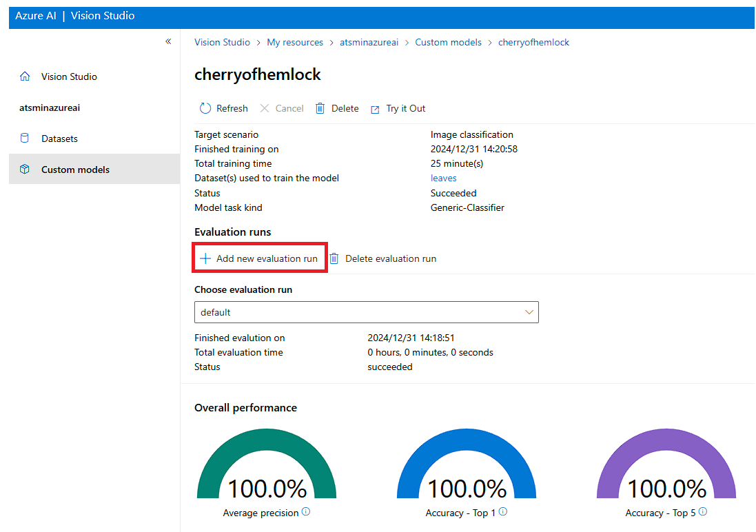
Task: Click the Accuracy - Top 1 label text
Action: pyautogui.click(x=460, y=513)
